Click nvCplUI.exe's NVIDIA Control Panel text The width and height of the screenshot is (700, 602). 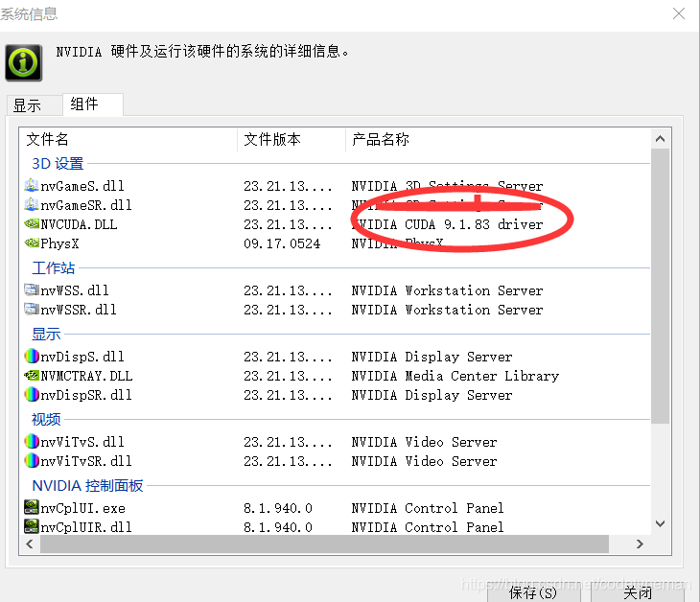[428, 508]
